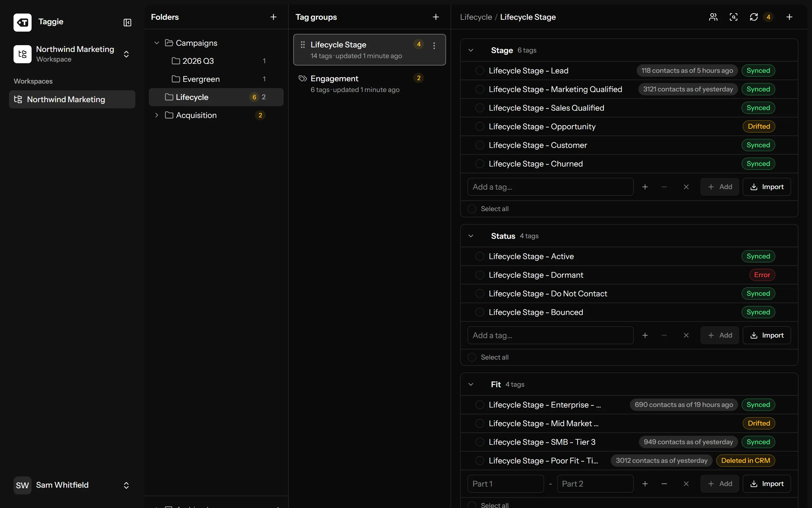Select the Lifecycle Stage - SMB - Tier 3 tag
Image resolution: width=812 pixels, height=508 pixels.
480,442
